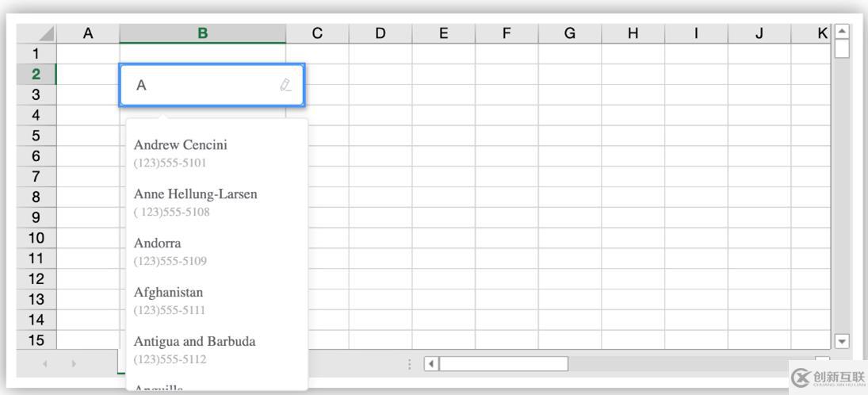Viewport: 868px width, 395px height.
Task: Click the next sheet navigation arrow
Action: 74,364
